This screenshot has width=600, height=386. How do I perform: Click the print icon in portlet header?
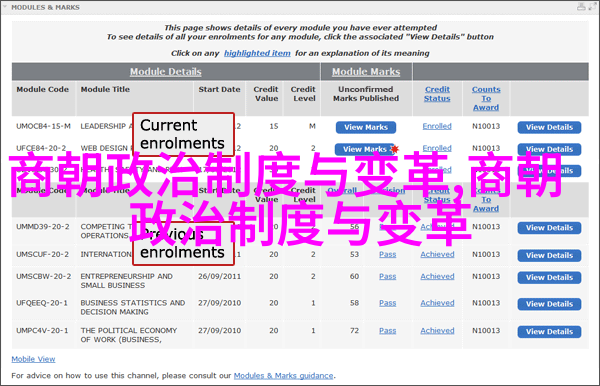(581, 7)
